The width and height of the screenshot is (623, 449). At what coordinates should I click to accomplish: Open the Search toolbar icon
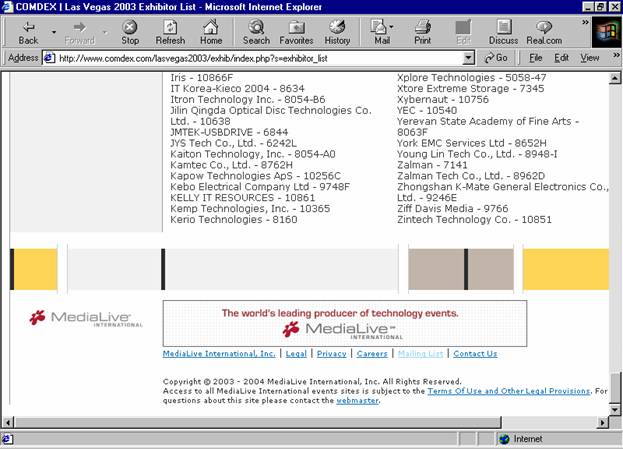[x=256, y=32]
